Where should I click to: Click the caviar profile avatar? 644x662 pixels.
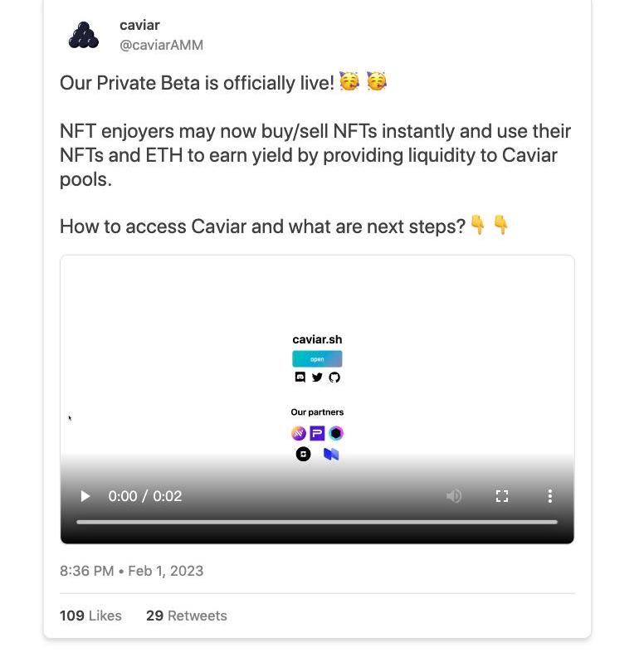84,35
